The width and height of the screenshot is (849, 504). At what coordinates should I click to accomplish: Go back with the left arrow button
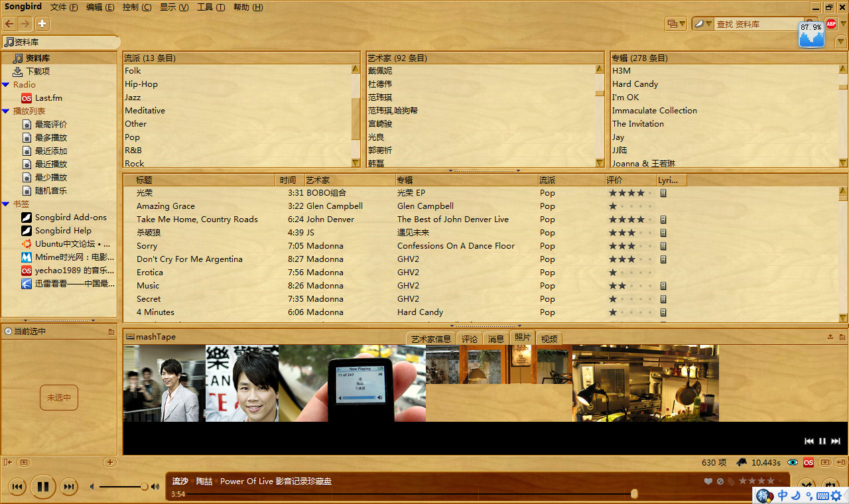(9, 24)
